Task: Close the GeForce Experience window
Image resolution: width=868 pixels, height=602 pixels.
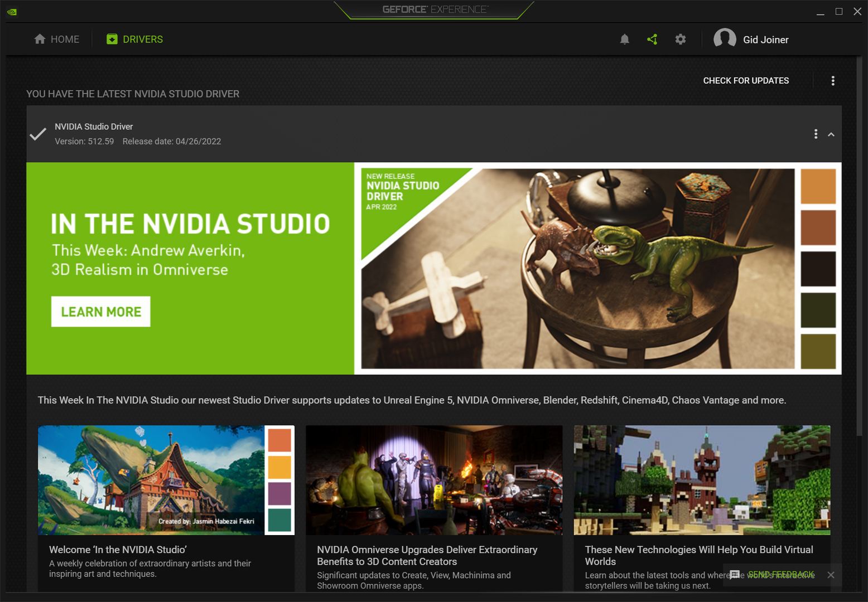Action: [x=857, y=12]
